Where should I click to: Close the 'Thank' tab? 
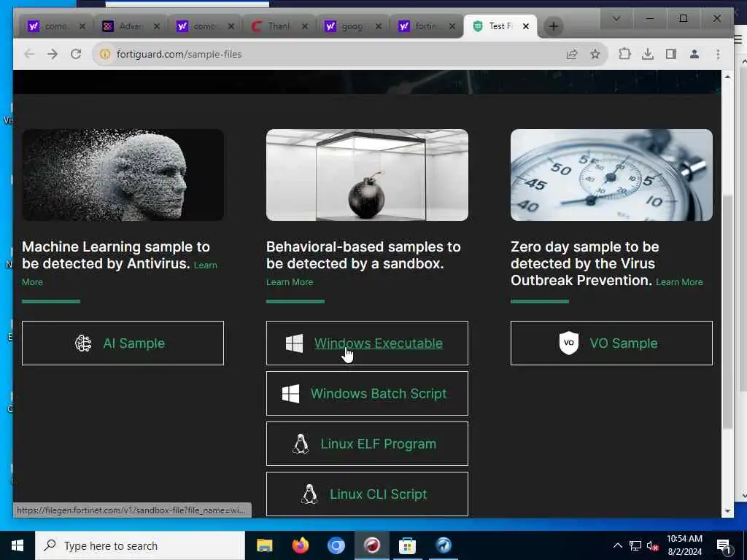point(305,26)
